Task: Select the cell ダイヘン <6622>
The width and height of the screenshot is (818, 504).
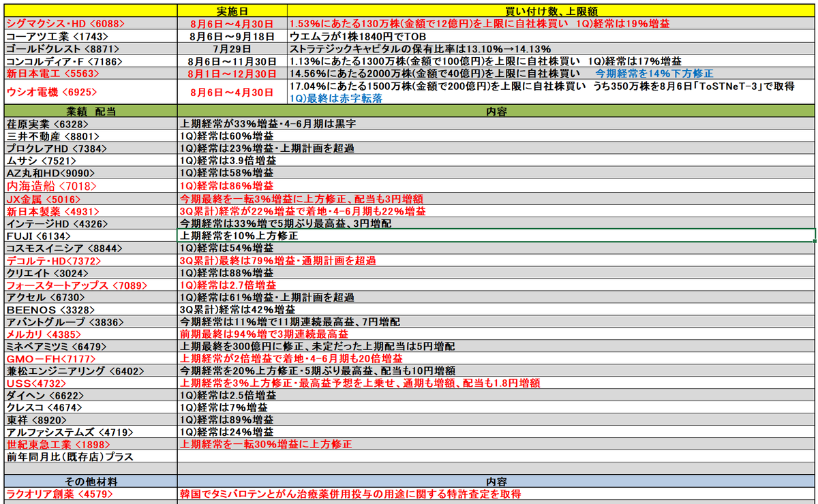Action: tap(90, 395)
